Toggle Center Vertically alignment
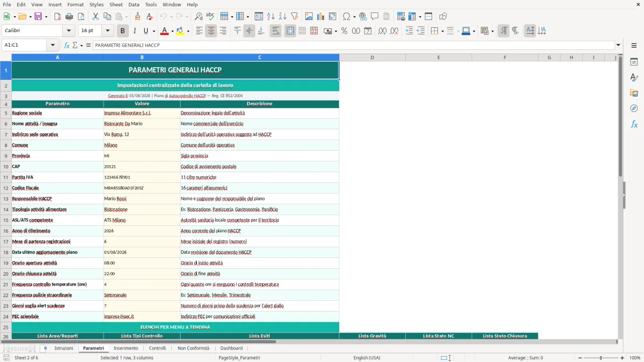The height and width of the screenshot is (362, 644). (x=249, y=31)
